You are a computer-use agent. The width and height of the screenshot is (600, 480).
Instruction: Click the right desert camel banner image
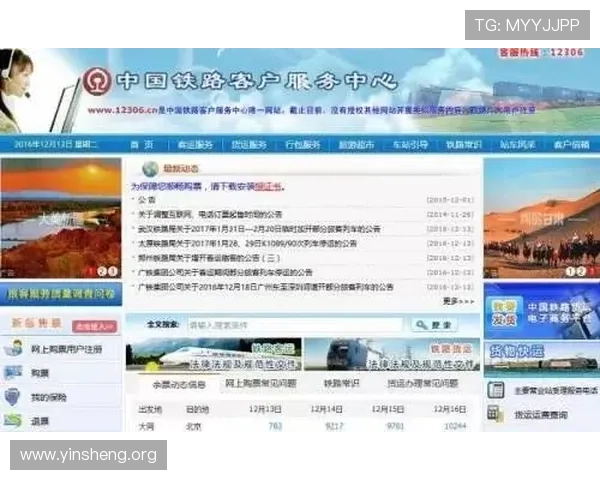click(542, 218)
